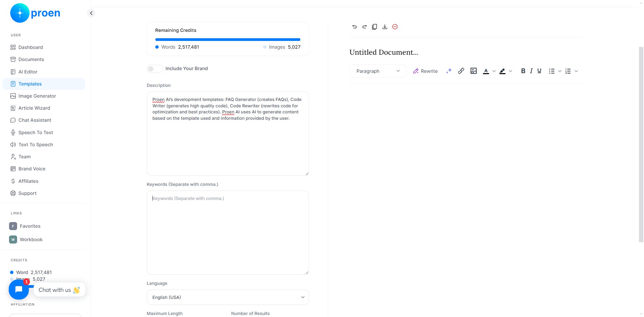Copy the document content

[375, 27]
